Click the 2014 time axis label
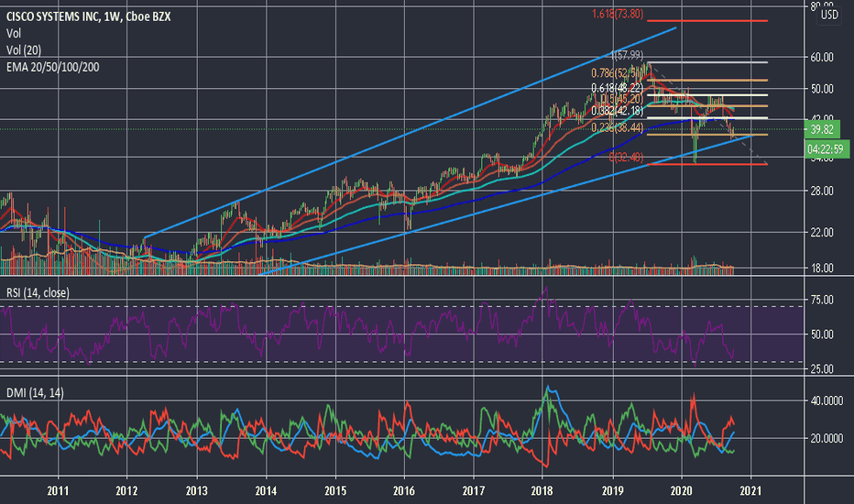The width and height of the screenshot is (854, 504). tap(266, 491)
